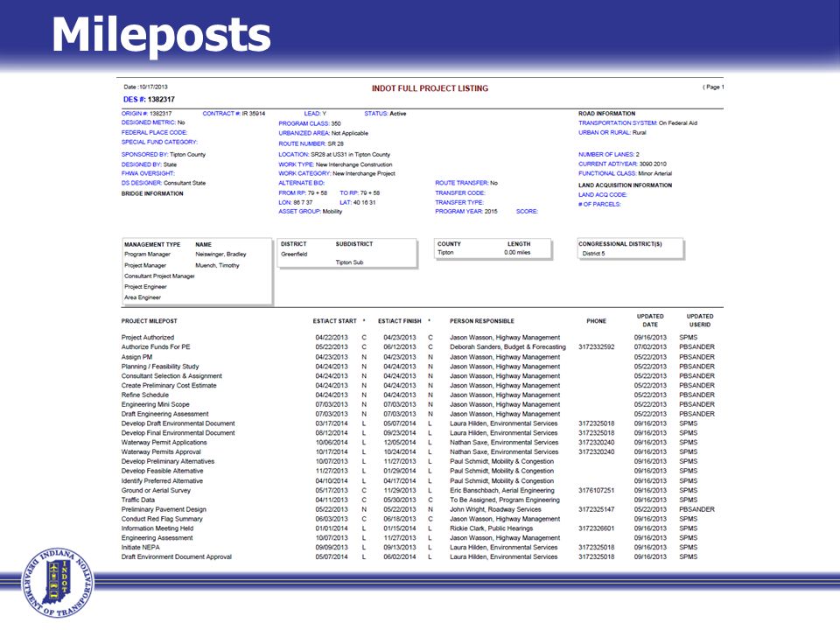Click ASSET GROUP: Mobility field
840x630 pixels.
coord(310,211)
